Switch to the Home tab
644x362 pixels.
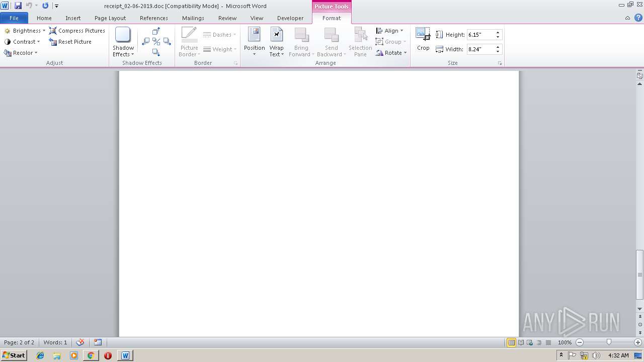pos(44,18)
